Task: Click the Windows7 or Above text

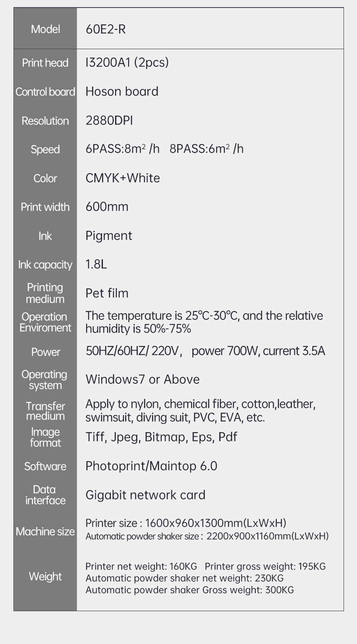Action: click(142, 379)
